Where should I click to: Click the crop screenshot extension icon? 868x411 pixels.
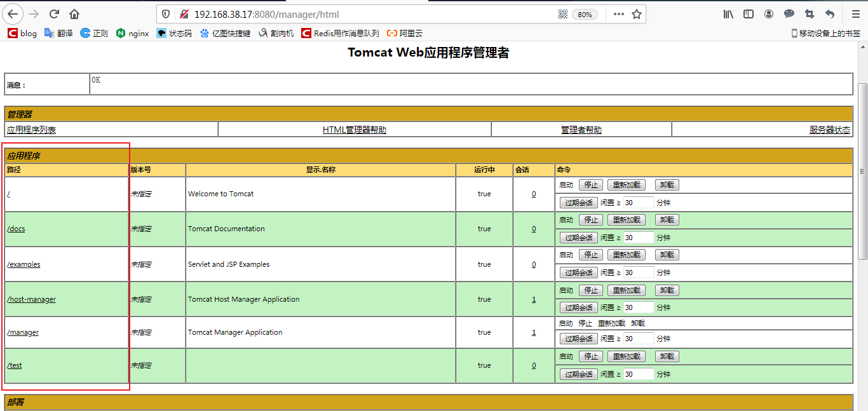(810, 14)
